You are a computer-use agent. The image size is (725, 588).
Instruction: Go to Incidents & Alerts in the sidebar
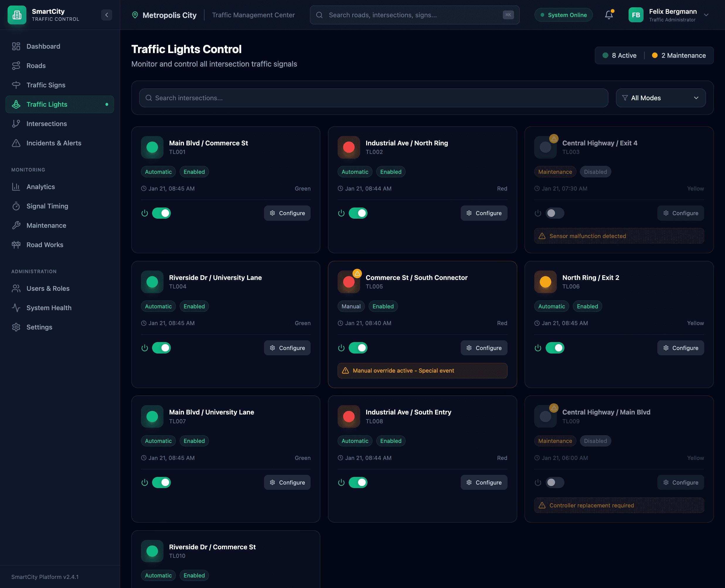pyautogui.click(x=54, y=143)
